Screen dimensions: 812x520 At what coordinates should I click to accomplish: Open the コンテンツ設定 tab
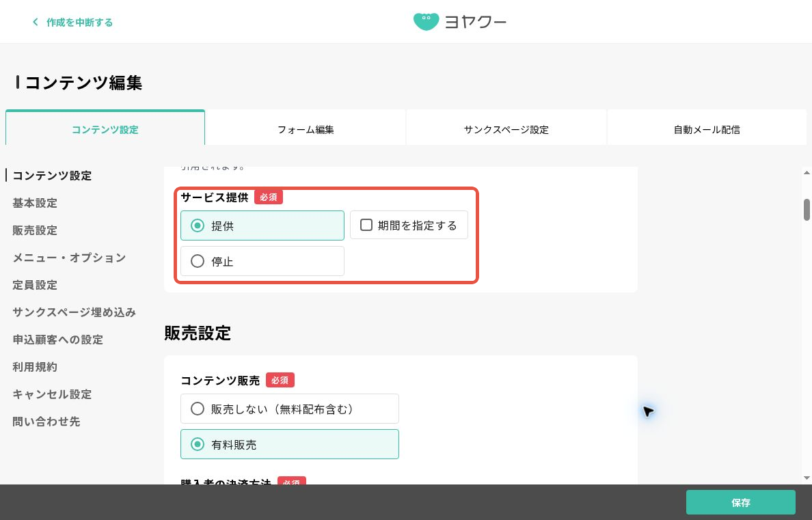[x=105, y=128]
